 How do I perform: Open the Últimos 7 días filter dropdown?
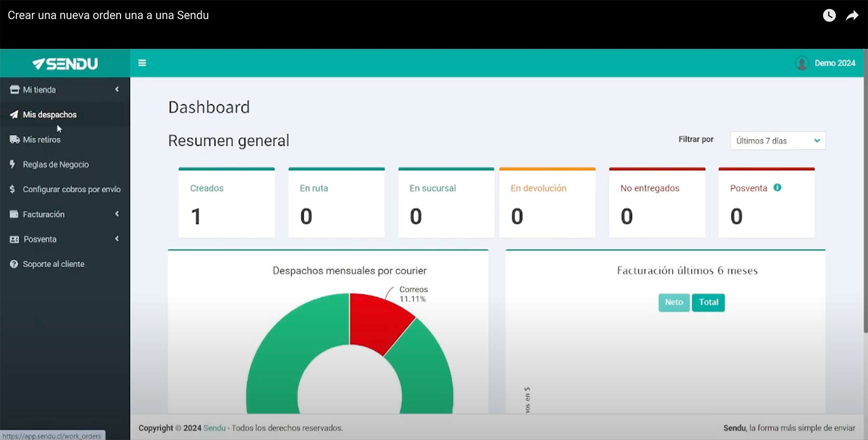pyautogui.click(x=777, y=141)
